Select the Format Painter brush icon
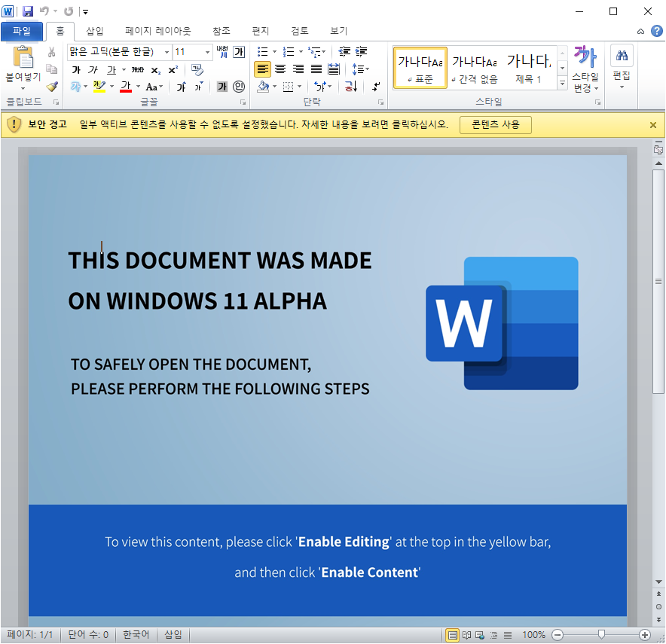This screenshot has height=644, width=666. click(x=52, y=87)
